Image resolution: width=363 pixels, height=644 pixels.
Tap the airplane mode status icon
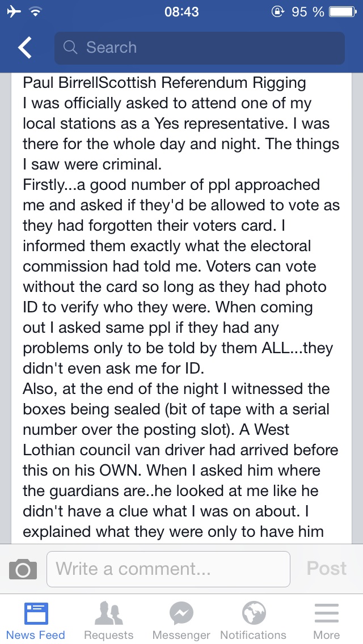point(14,11)
